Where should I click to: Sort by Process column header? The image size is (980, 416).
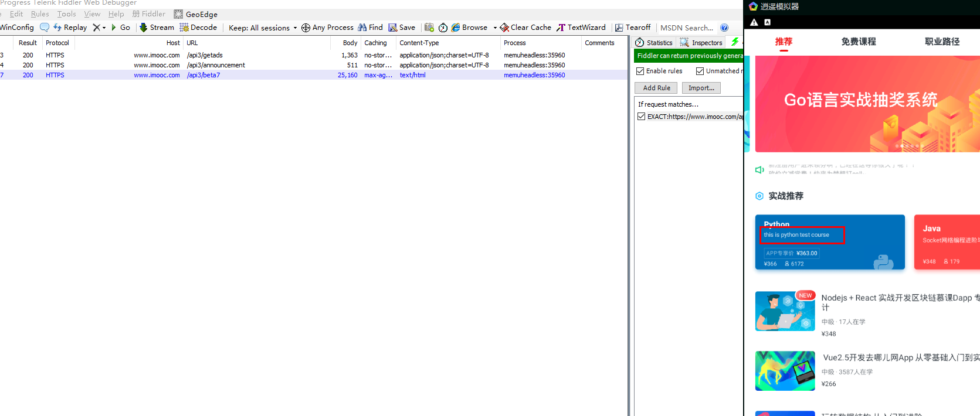pyautogui.click(x=540, y=43)
